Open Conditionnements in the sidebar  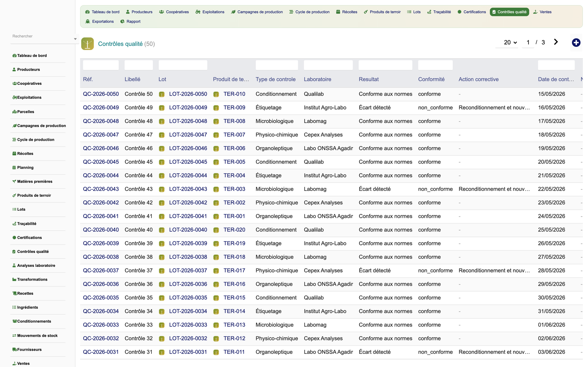click(x=32, y=321)
